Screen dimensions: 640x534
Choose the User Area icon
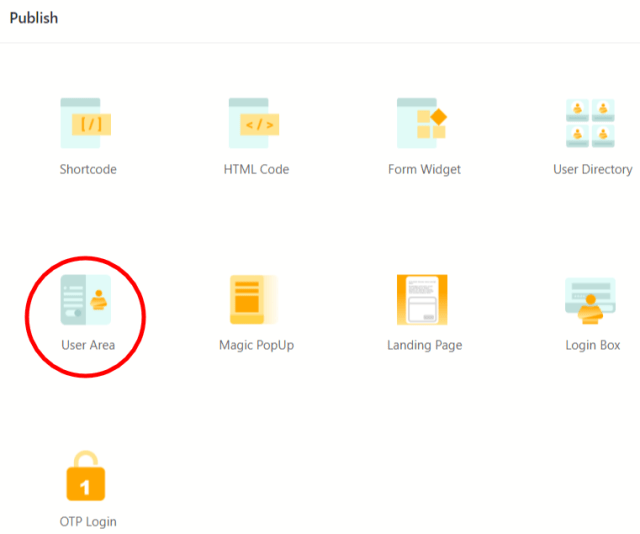[x=86, y=300]
